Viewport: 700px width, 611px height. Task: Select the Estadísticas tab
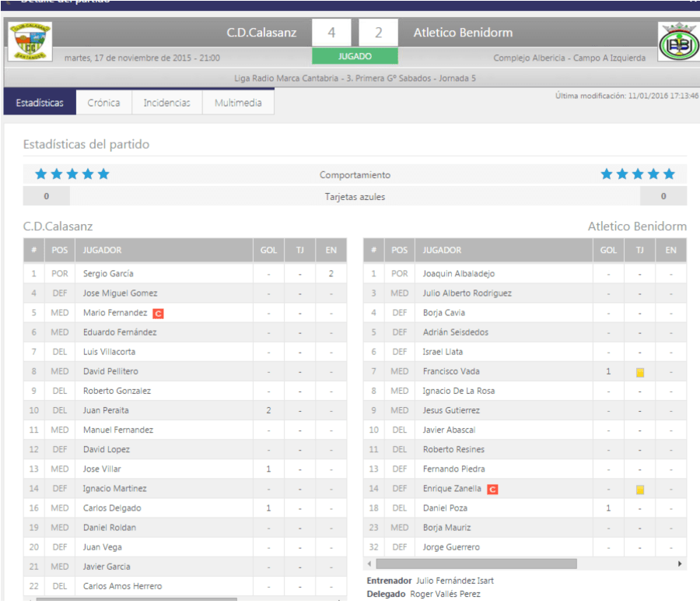(x=40, y=103)
